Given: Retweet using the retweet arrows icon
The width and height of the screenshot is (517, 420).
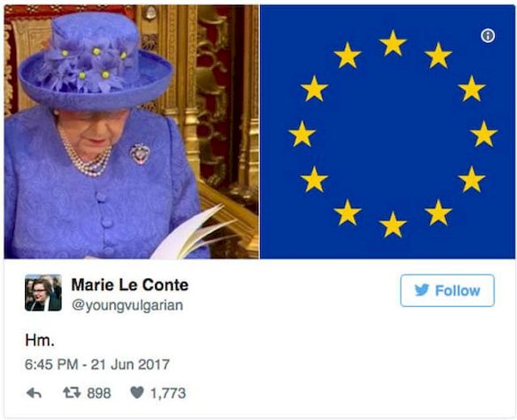Looking at the screenshot, I should coord(72,393).
